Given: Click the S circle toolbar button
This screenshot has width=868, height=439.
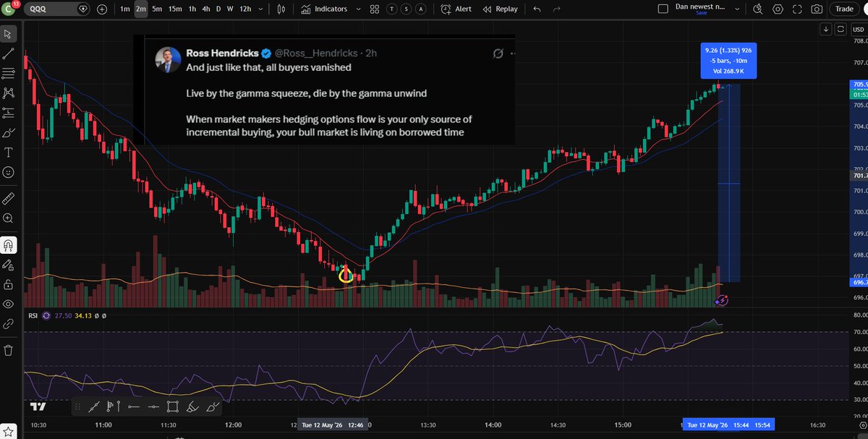Looking at the screenshot, I should pos(406,9).
